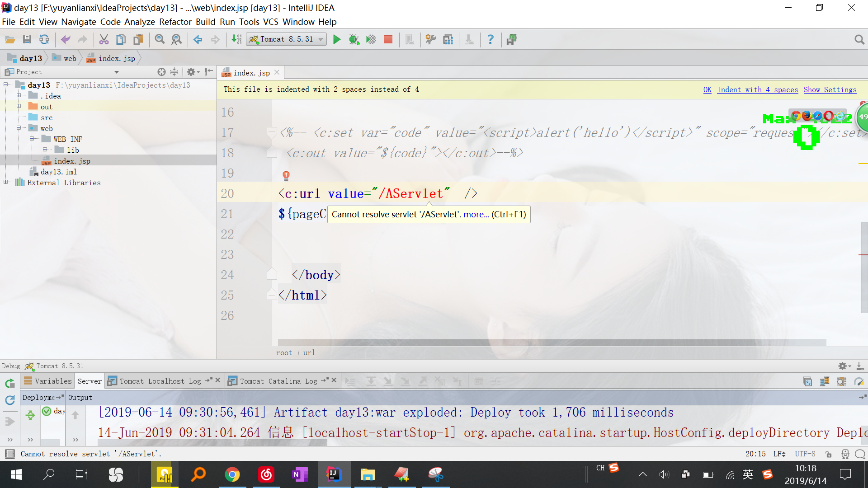
Task: Run Tomcat with green play button
Action: 337,40
